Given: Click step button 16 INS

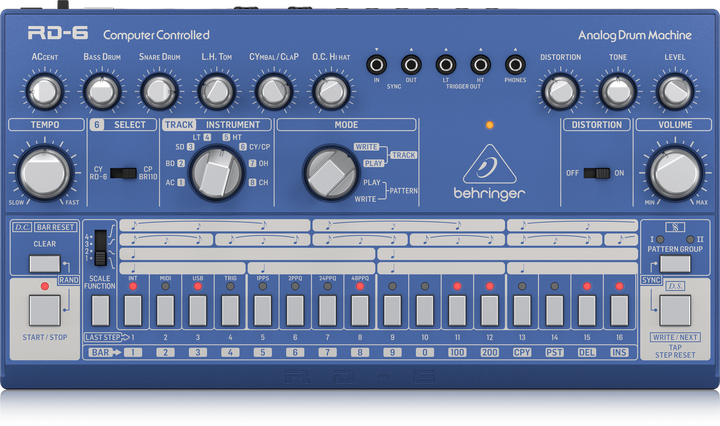Looking at the screenshot, I should [x=619, y=311].
